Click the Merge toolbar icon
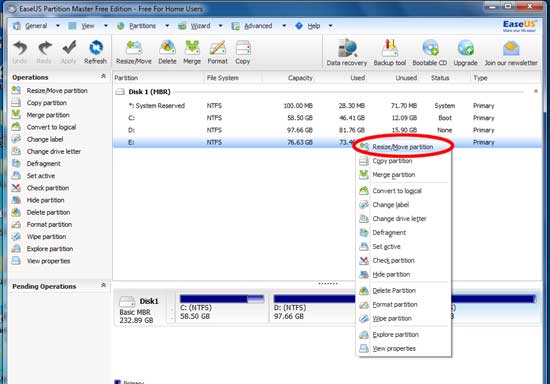 192,52
